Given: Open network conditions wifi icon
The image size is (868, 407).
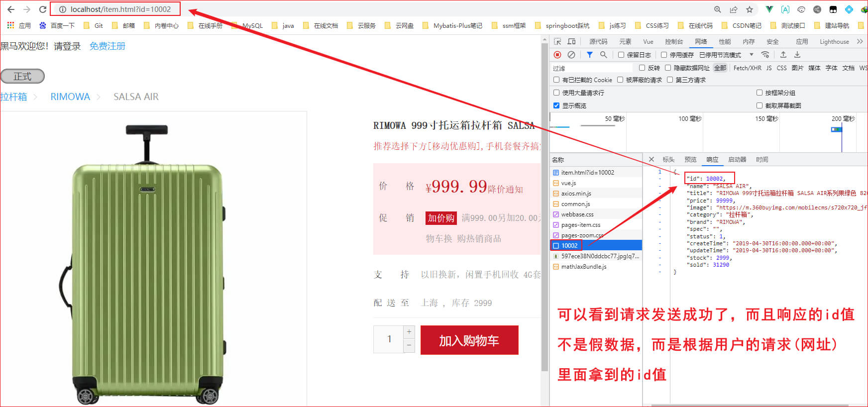Looking at the screenshot, I should pyautogui.click(x=765, y=55).
